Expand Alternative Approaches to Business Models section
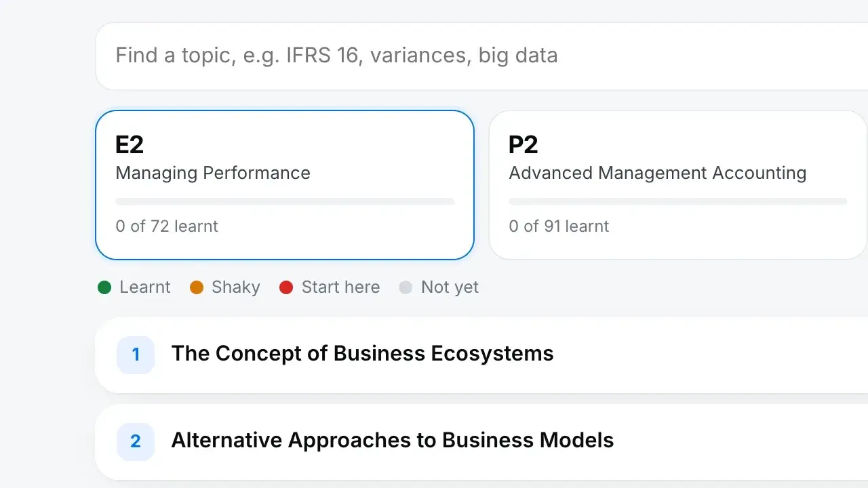This screenshot has width=868, height=488. [481, 441]
